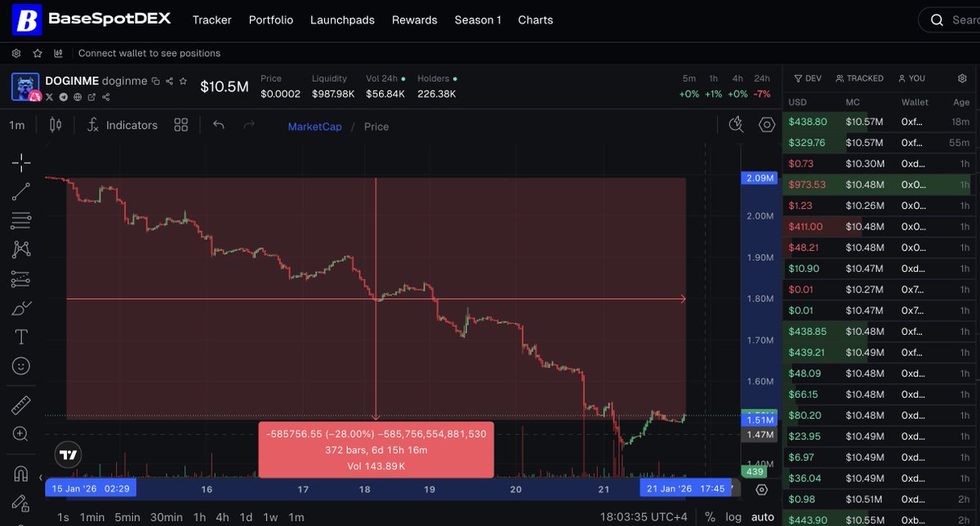Open external explorer link icon under DOGINME
Viewport: 980px width, 526px height.
click(91, 97)
